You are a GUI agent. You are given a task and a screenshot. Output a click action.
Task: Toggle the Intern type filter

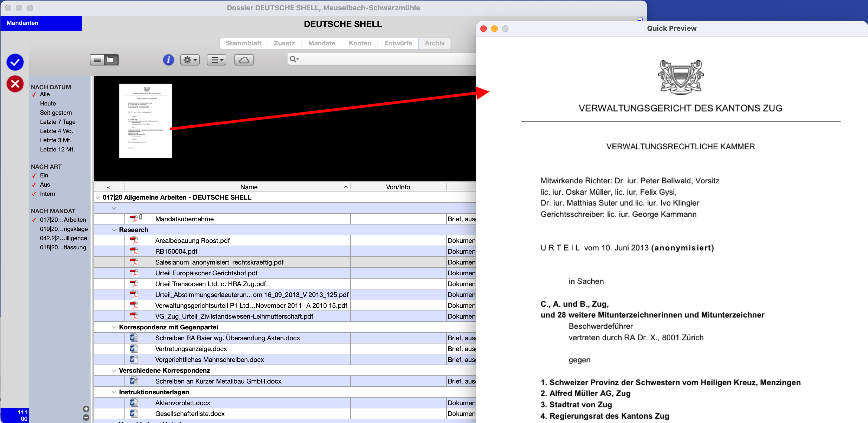[47, 193]
